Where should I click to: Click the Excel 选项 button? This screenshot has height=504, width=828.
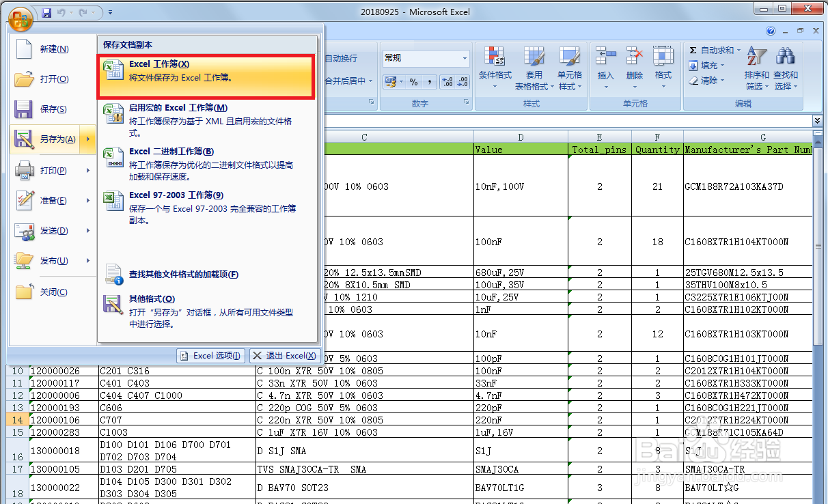coord(210,355)
